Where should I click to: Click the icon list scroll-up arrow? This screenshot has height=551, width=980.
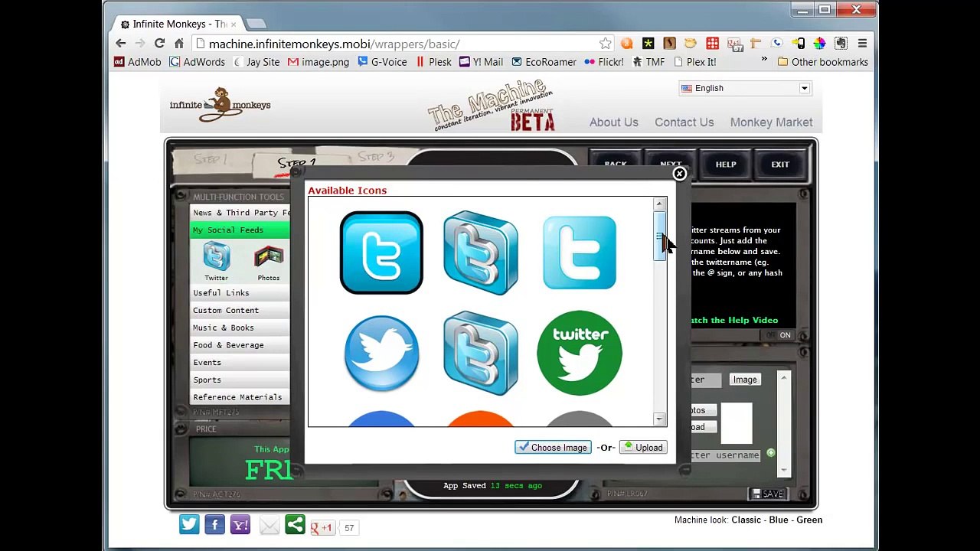659,204
